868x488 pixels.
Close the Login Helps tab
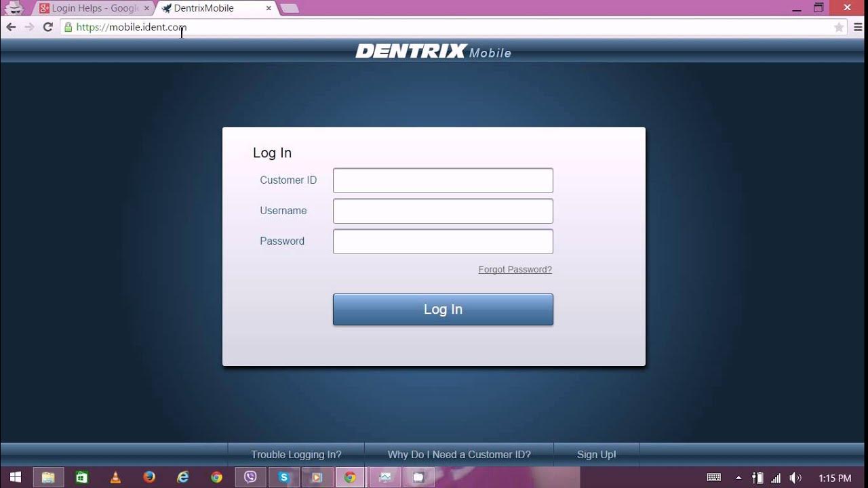146,9
